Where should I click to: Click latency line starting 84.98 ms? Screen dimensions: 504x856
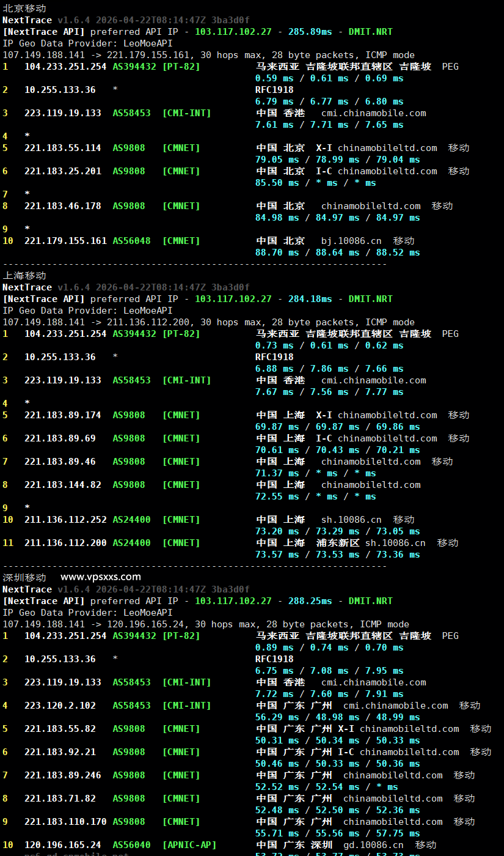338,218
